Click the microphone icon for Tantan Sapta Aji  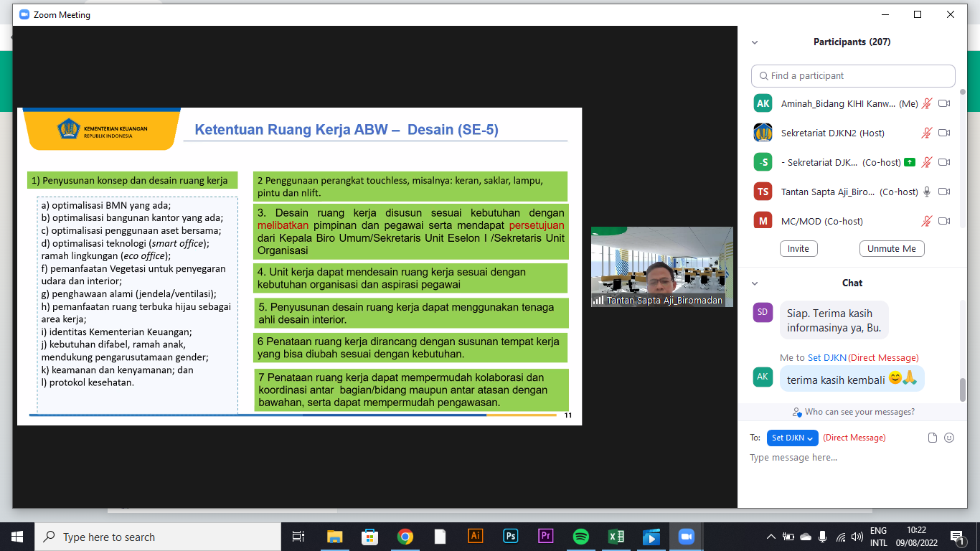927,192
